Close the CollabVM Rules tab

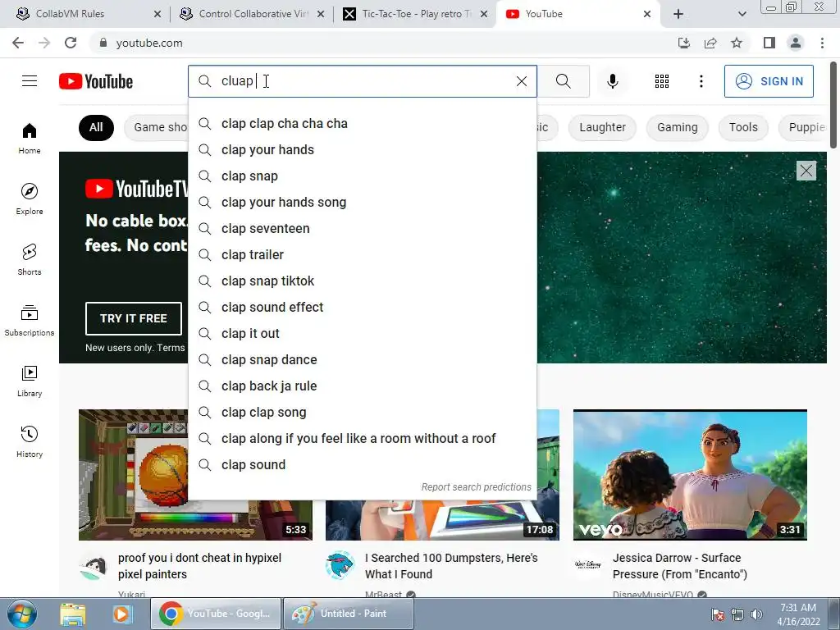pos(157,14)
